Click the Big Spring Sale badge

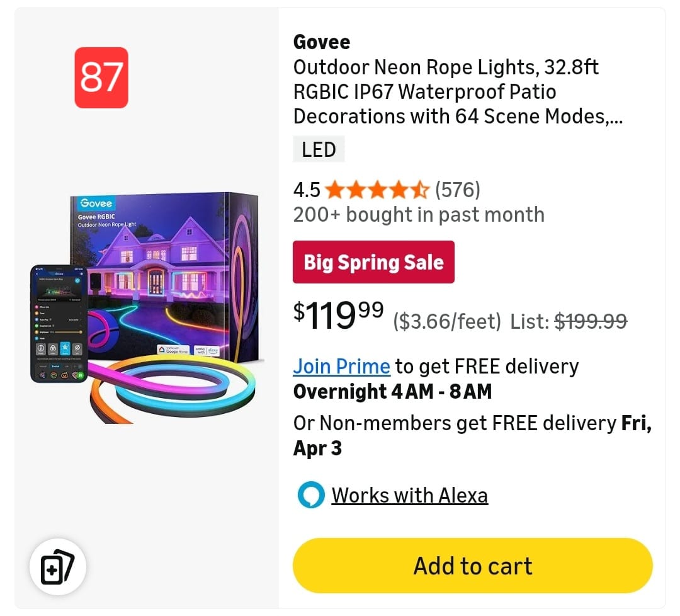373,262
